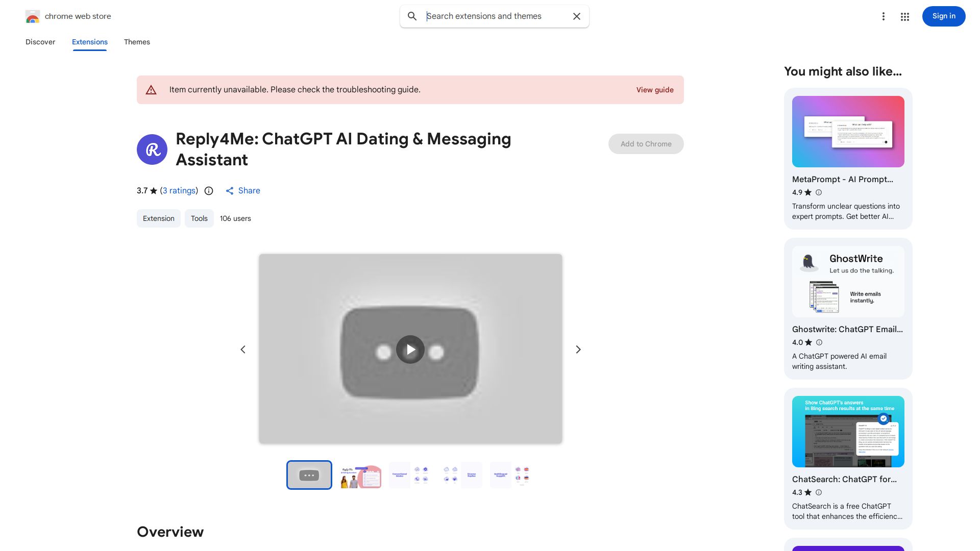The image size is (980, 551).
Task: Open the Google apps grid icon
Action: click(904, 17)
